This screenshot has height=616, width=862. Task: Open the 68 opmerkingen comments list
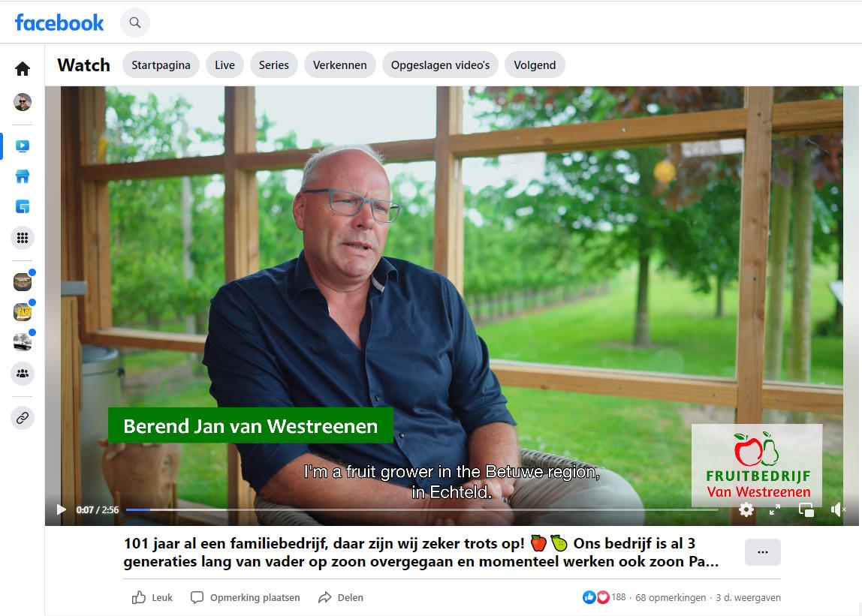click(x=670, y=597)
